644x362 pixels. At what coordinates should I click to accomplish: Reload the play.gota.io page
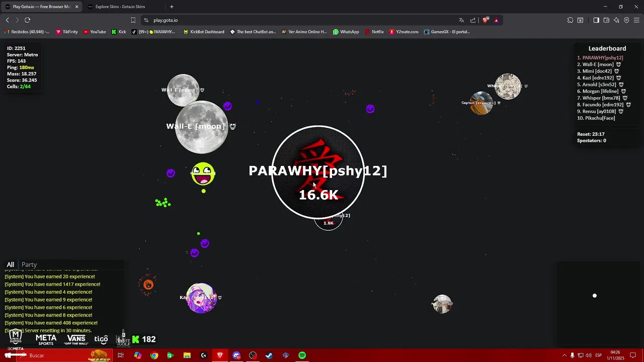point(27,20)
